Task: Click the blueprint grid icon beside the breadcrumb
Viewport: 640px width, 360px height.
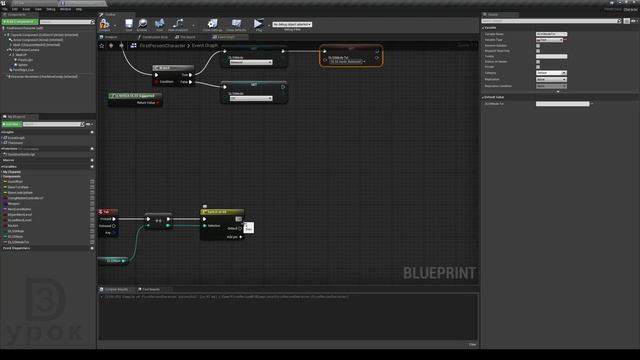Action: coord(133,46)
